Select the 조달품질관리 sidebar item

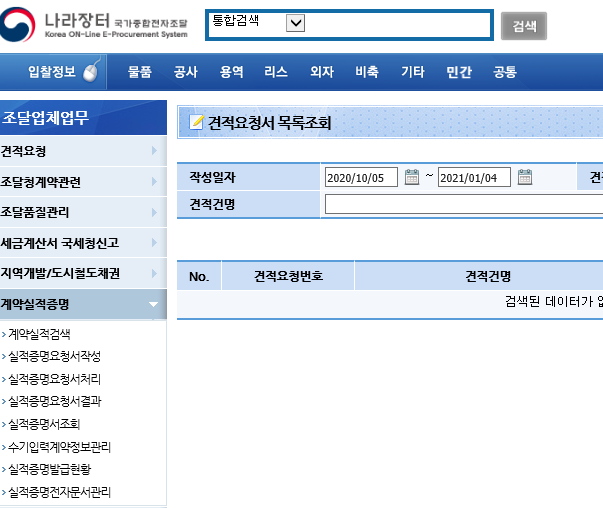83,212
